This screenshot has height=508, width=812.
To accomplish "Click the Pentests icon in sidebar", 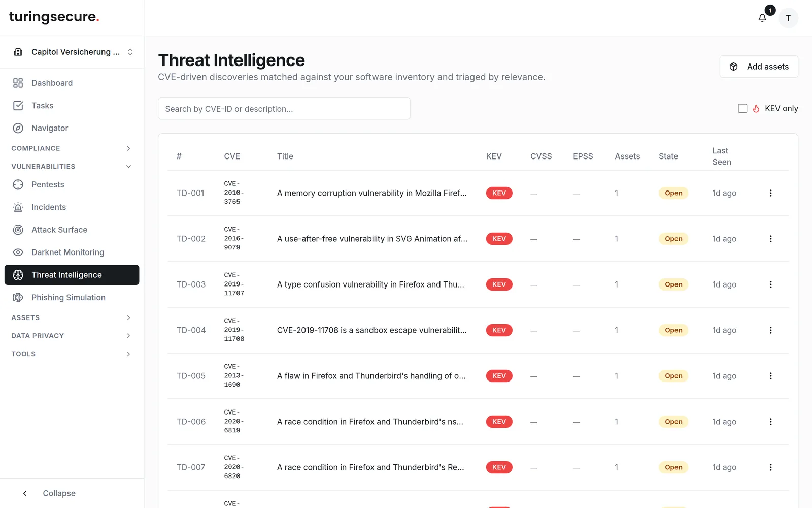I will pyautogui.click(x=18, y=184).
